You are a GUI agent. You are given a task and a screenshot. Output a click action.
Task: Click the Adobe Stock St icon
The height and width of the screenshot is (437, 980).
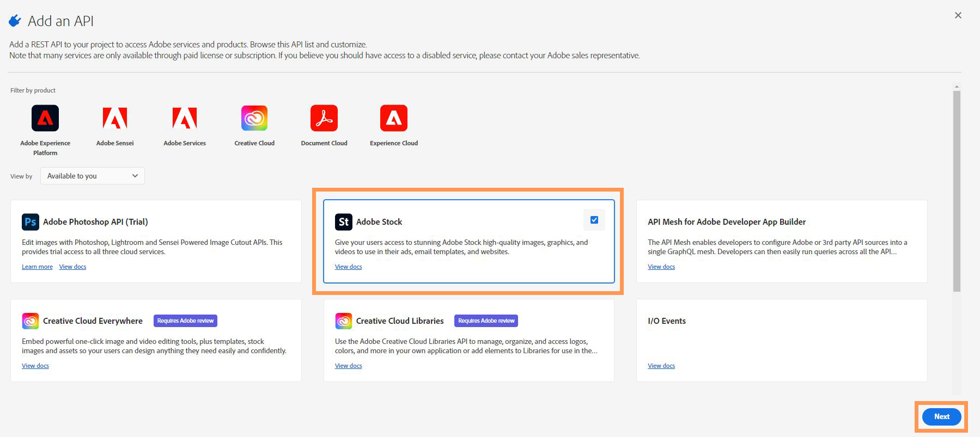click(x=344, y=222)
